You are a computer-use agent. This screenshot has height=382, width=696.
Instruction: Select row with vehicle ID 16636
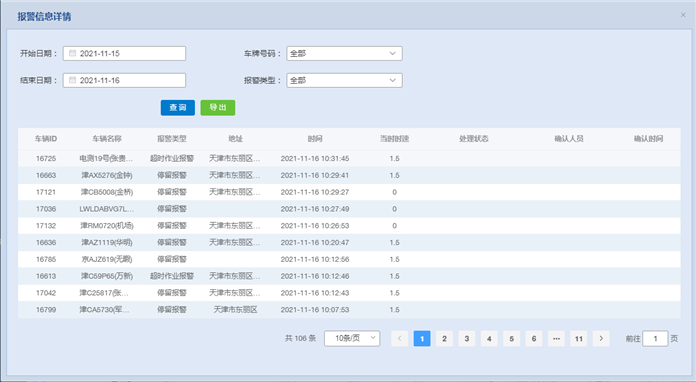(349, 243)
